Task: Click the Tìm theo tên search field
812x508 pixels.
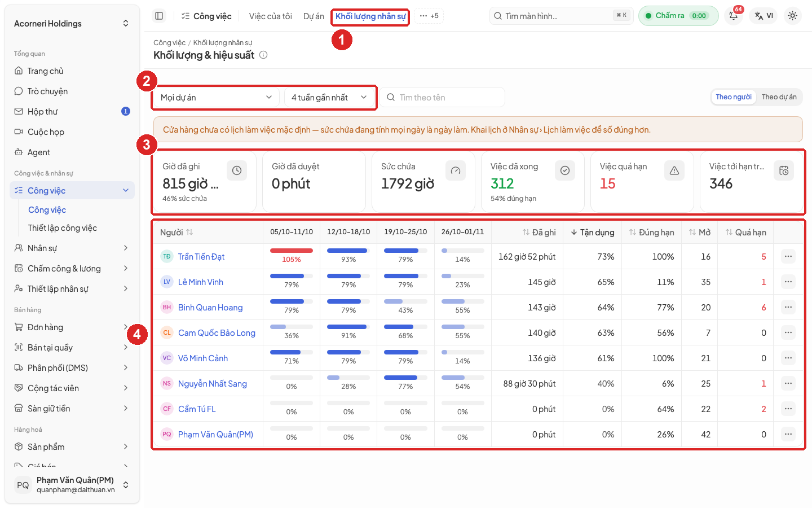Action: pos(442,98)
